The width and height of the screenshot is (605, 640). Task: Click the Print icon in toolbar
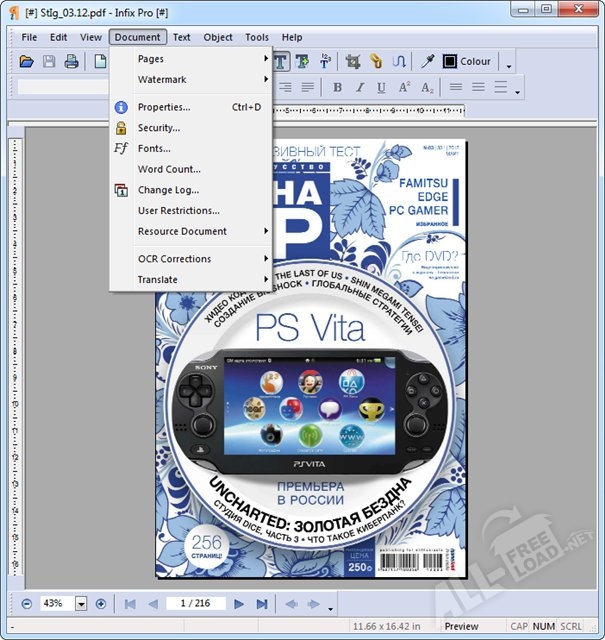[x=71, y=61]
